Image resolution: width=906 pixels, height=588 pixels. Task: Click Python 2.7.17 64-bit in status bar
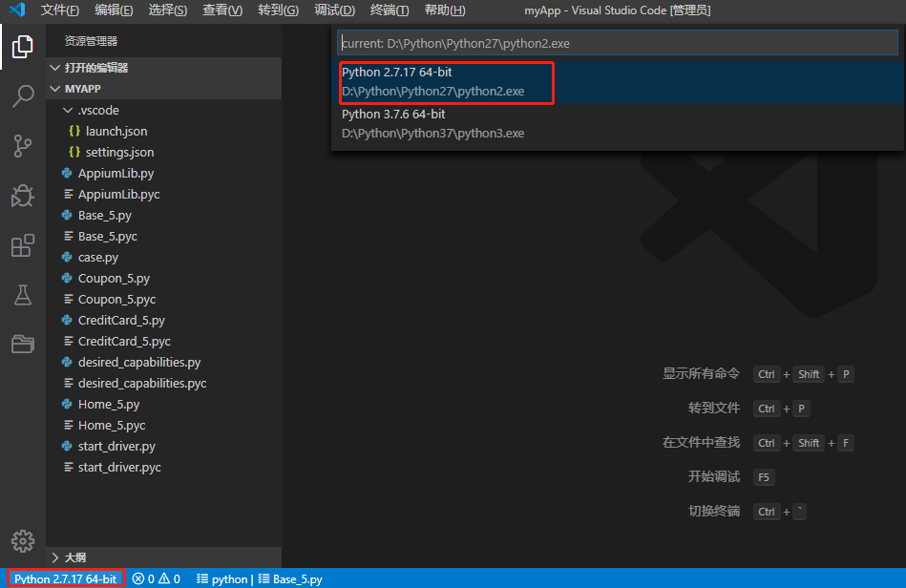(65, 578)
